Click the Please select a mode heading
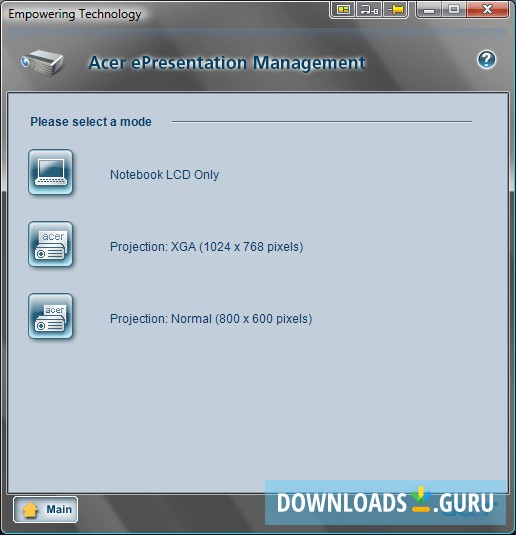Screen dimensions: 516x535 point(91,122)
